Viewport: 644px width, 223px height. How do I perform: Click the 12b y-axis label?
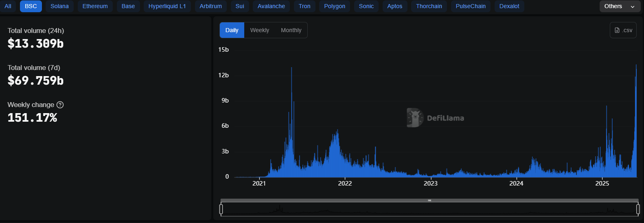223,75
